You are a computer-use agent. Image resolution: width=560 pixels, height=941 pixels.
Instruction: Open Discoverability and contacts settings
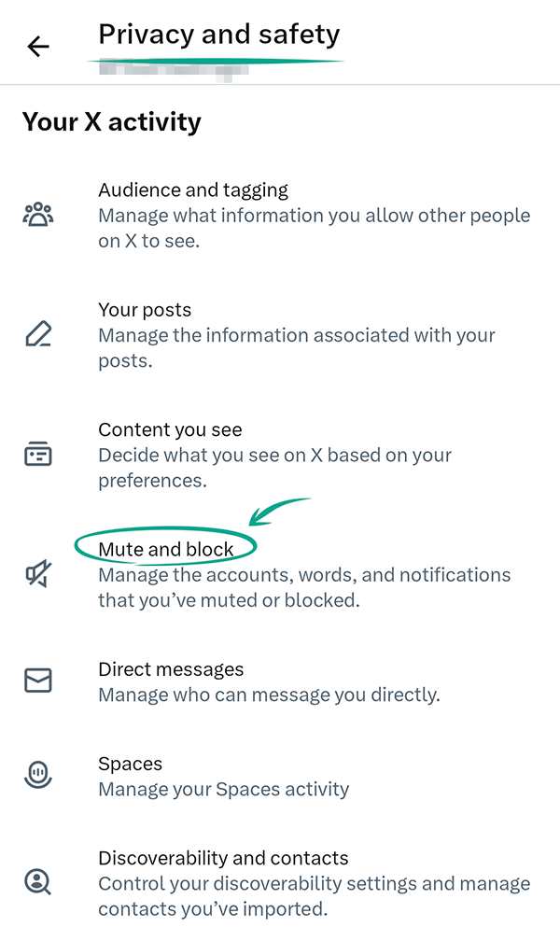(223, 858)
